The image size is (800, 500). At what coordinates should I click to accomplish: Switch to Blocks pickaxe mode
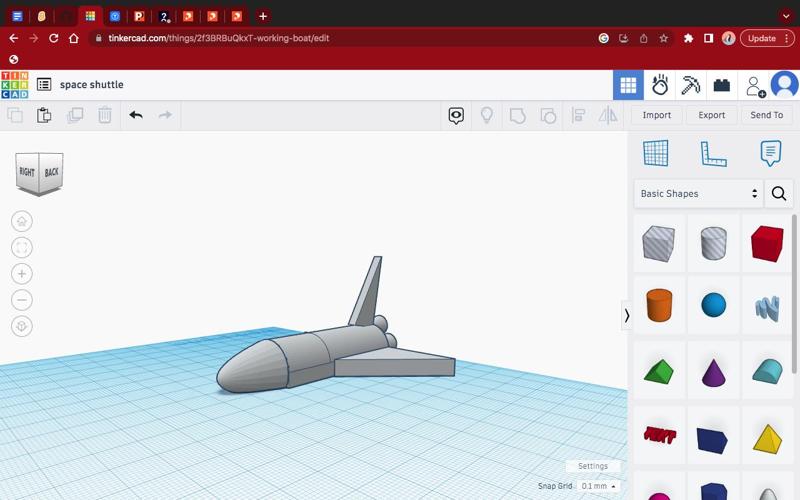[x=691, y=85]
